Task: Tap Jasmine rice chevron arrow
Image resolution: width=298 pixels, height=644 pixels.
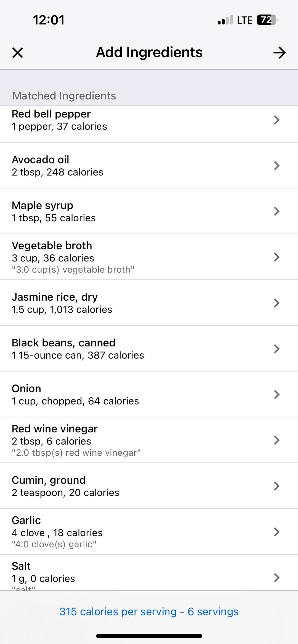Action: coord(276,303)
